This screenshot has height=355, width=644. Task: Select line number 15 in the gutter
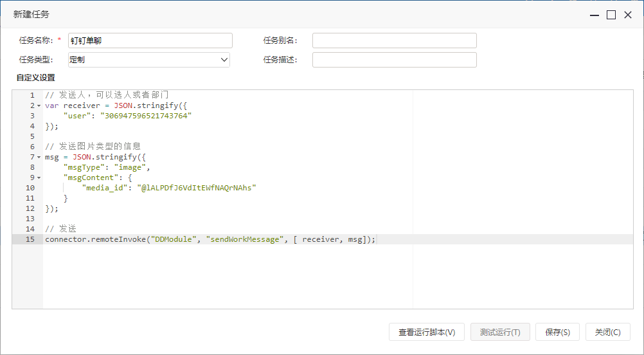pos(30,239)
